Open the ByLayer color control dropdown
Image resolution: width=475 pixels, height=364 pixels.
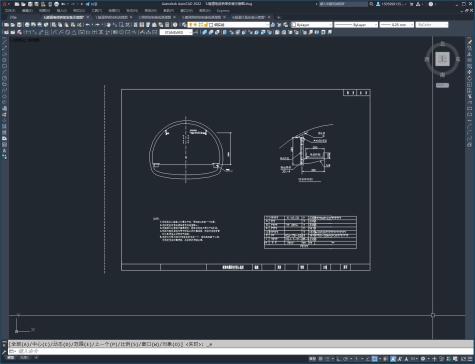coord(330,25)
